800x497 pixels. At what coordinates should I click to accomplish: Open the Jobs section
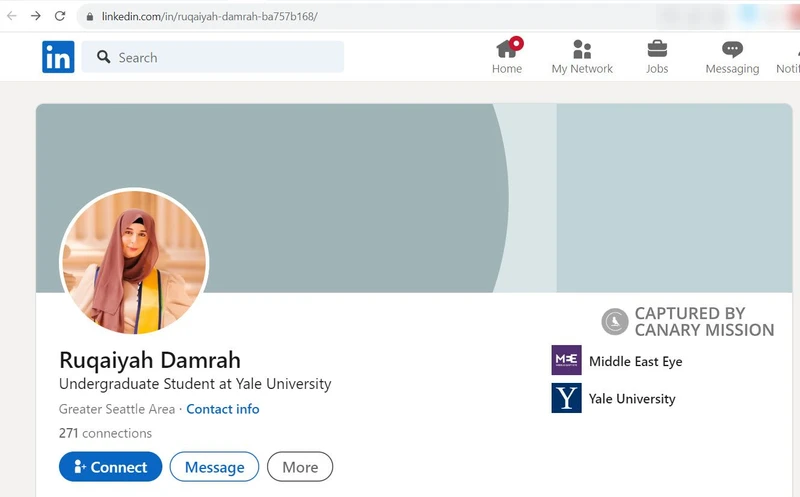pos(657,57)
